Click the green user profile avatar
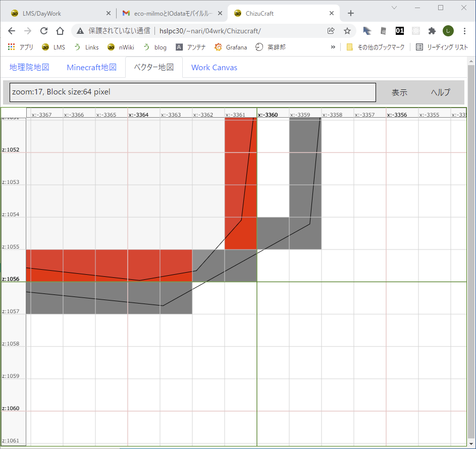Image resolution: width=476 pixels, height=449 pixels. tap(448, 31)
